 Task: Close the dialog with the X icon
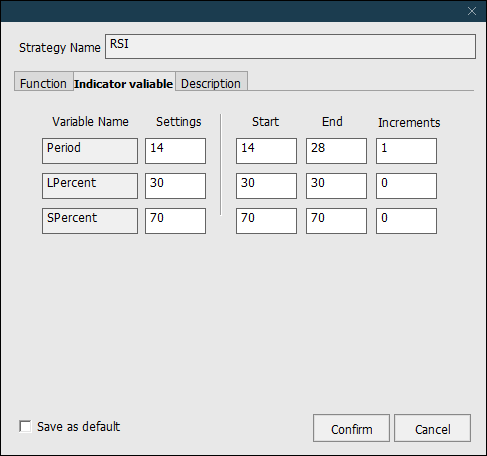click(472, 11)
